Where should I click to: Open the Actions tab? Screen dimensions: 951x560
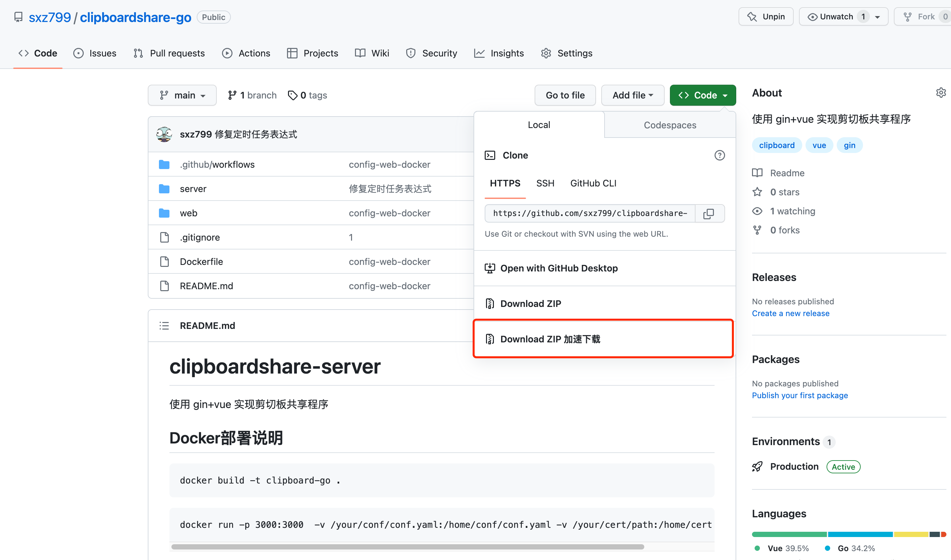[246, 53]
